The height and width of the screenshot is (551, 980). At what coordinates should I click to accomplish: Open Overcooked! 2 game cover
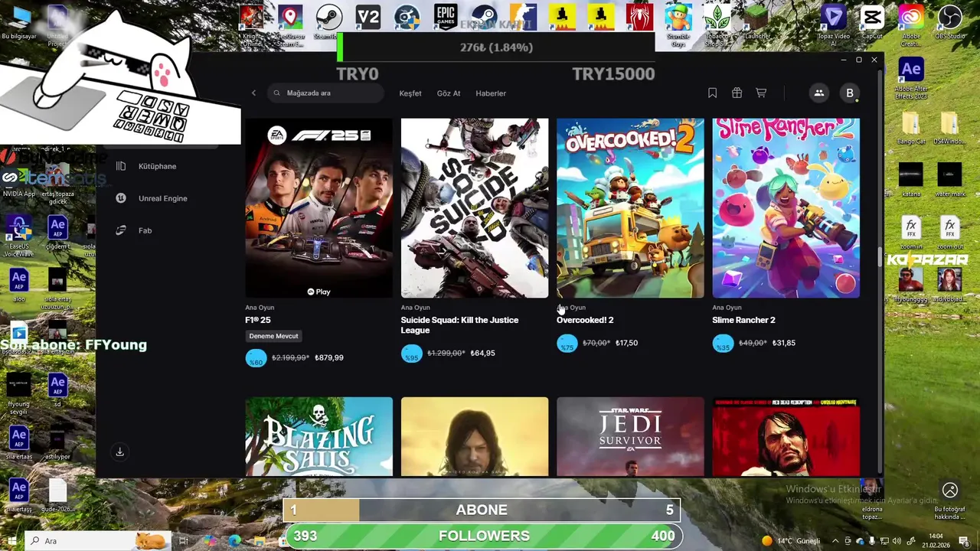630,207
